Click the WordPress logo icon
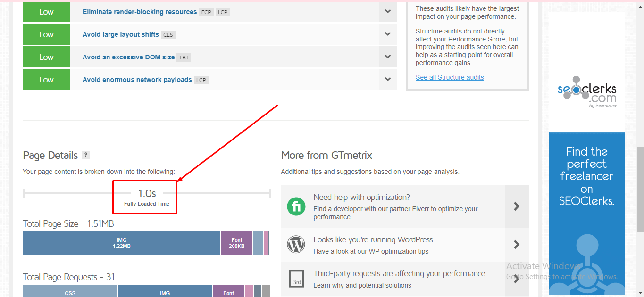This screenshot has height=297, width=644. pos(296,244)
